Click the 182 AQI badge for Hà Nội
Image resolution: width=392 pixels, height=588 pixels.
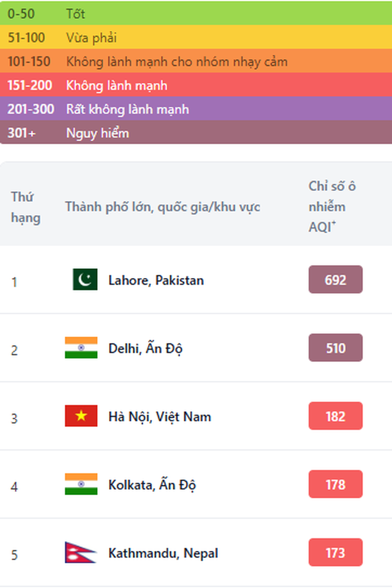[x=335, y=416]
